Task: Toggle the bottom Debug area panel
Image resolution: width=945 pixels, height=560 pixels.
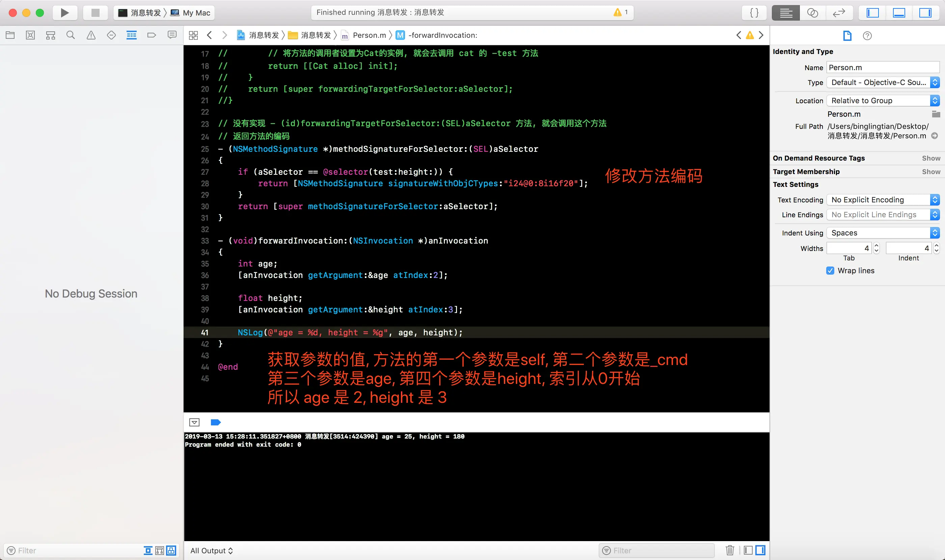Action: click(898, 13)
